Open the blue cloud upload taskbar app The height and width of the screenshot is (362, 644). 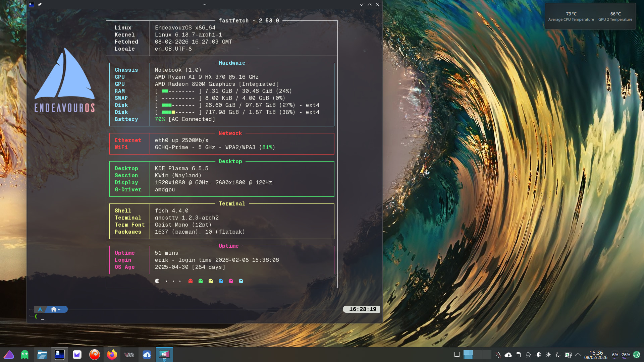click(147, 355)
